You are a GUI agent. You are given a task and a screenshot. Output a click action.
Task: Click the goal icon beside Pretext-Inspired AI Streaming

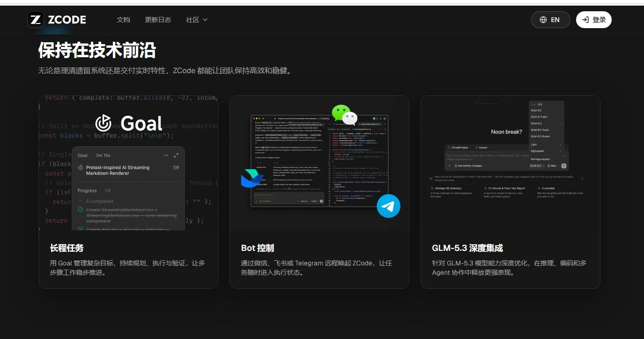point(81,167)
